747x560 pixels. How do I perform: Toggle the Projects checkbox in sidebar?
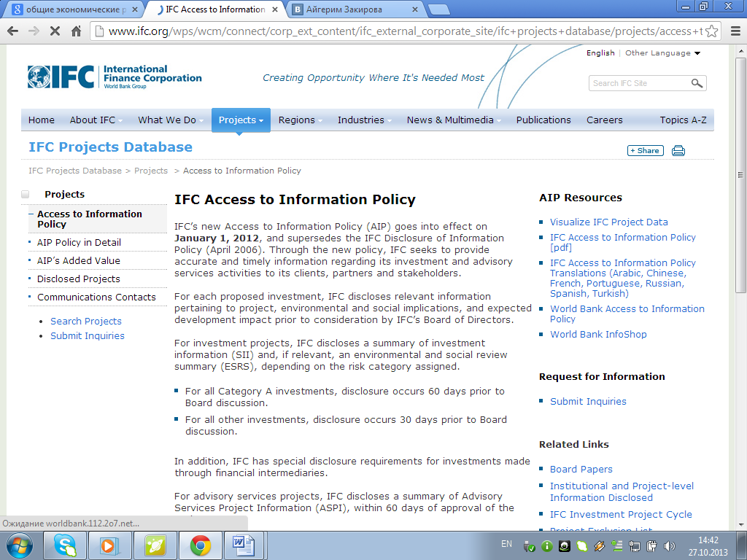coord(26,194)
